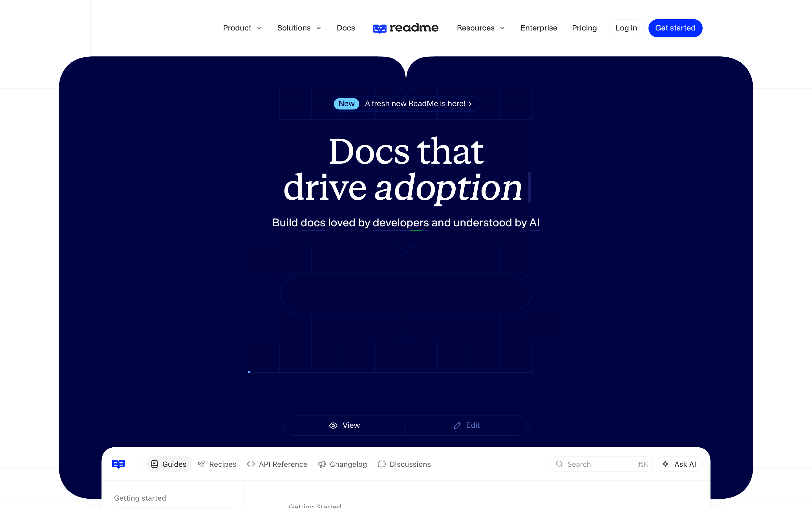Switch preview to View mode

(x=345, y=425)
